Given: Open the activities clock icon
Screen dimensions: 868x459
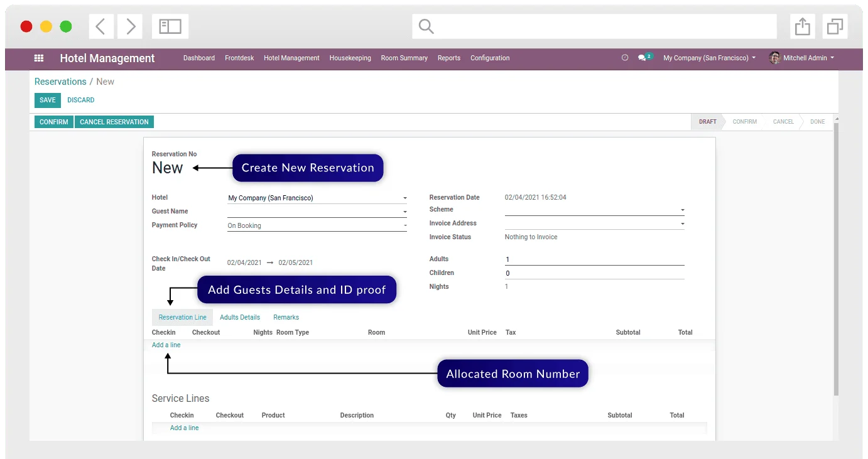Looking at the screenshot, I should click(625, 58).
